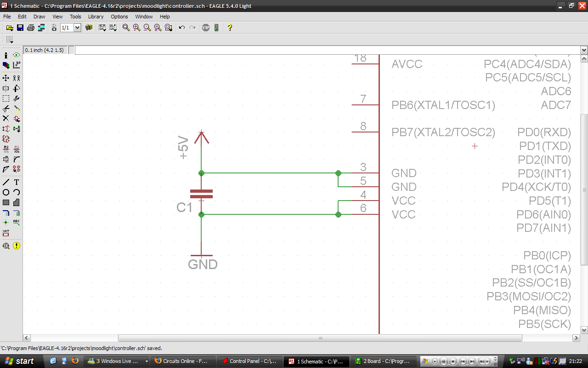Select the Net tool

[17, 213]
